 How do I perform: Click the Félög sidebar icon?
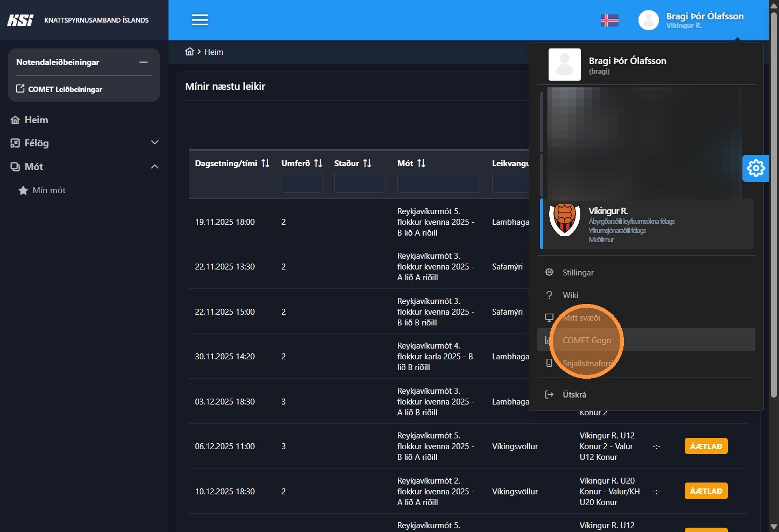pyautogui.click(x=15, y=143)
